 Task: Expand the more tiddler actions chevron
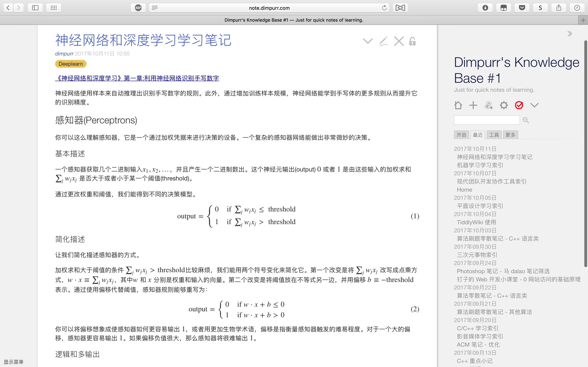(x=368, y=41)
